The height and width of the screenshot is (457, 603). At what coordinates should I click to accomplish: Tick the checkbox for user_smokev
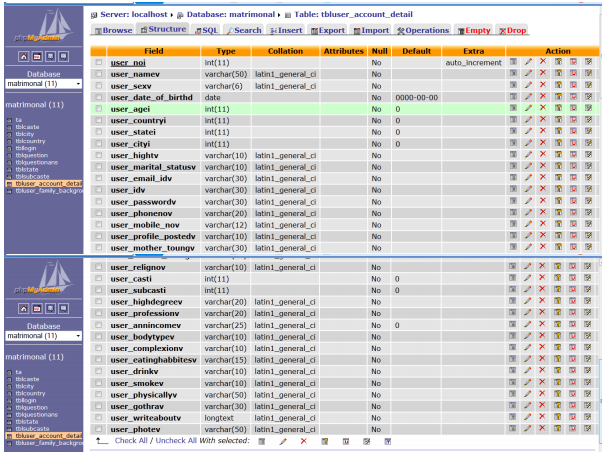point(99,383)
